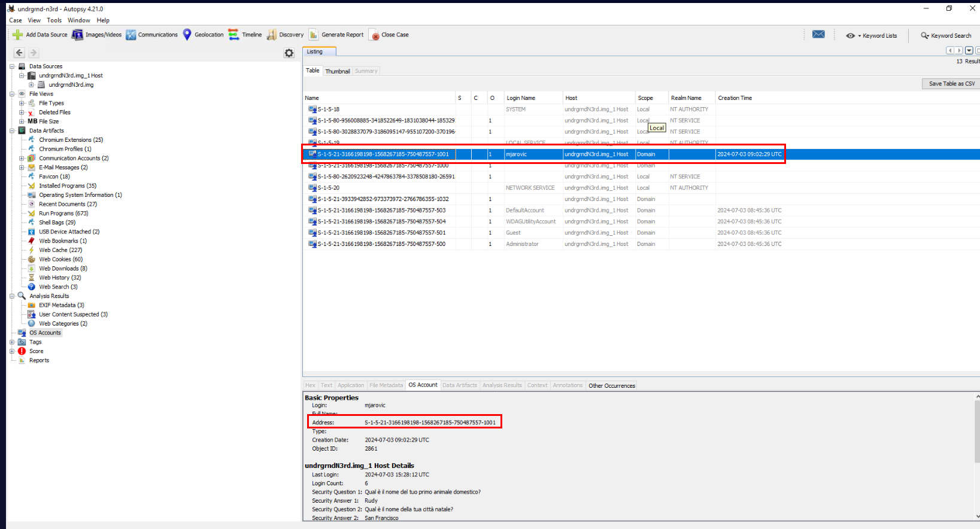Screen dimensions: 980x529
Task: Click Save Table as CSV button
Action: [951, 84]
